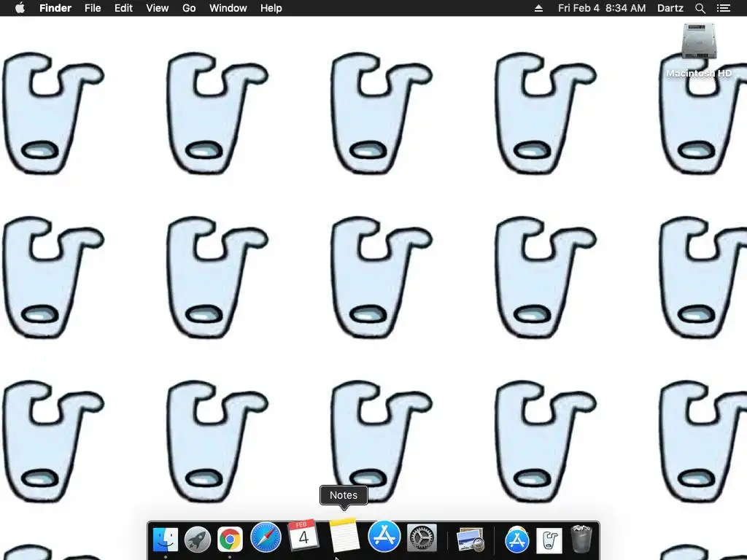
Task: Open the wallpaper image file in Dock
Action: click(x=549, y=540)
